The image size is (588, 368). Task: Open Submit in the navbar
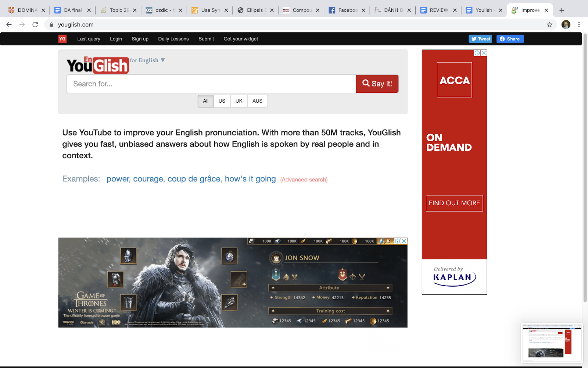[206, 39]
